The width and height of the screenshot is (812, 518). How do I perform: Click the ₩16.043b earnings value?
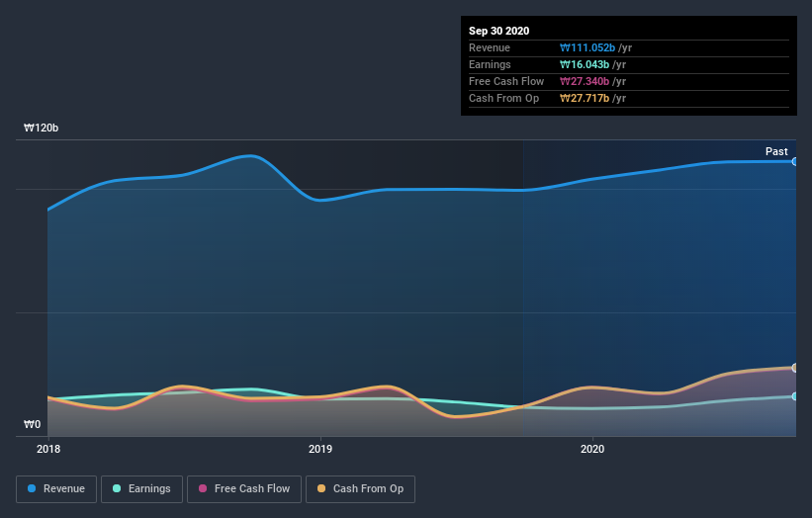[x=585, y=64]
